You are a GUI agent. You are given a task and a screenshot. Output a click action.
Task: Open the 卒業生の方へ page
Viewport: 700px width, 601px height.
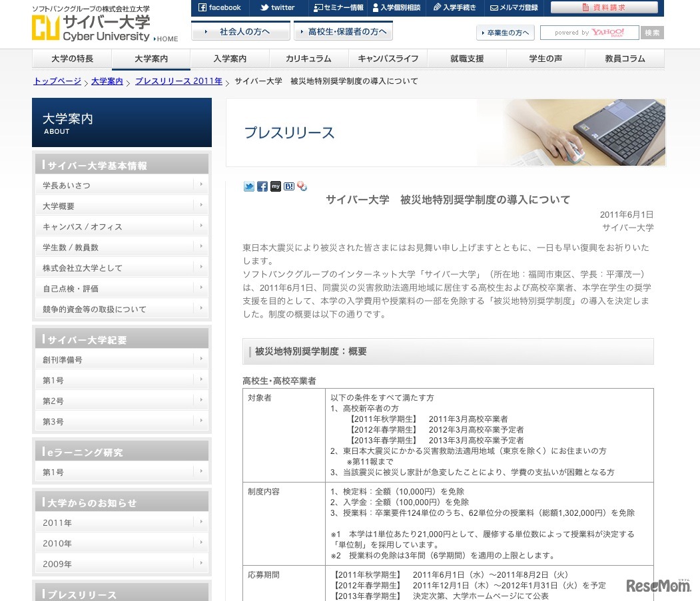pyautogui.click(x=505, y=33)
